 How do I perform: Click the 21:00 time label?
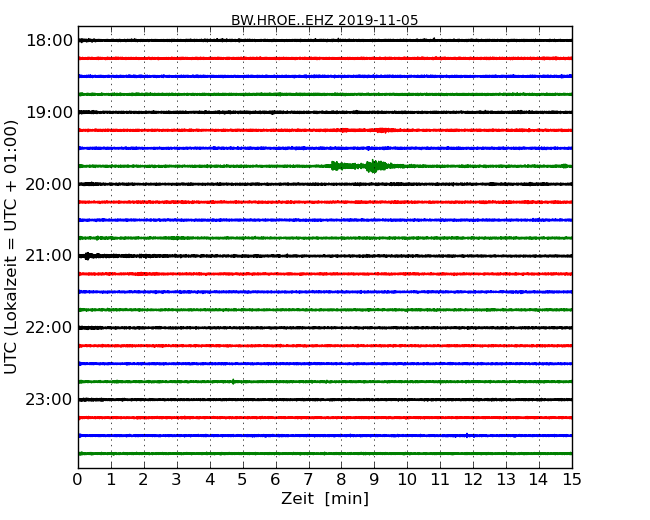point(49,256)
